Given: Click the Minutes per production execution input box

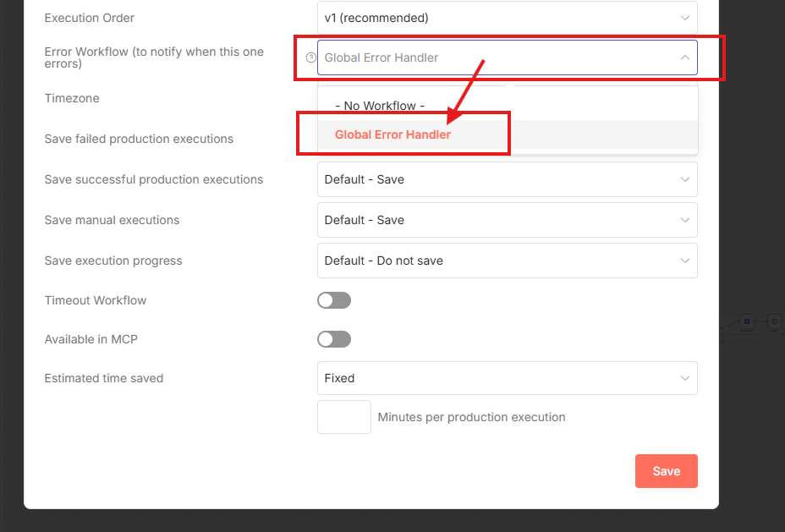Looking at the screenshot, I should click(343, 417).
